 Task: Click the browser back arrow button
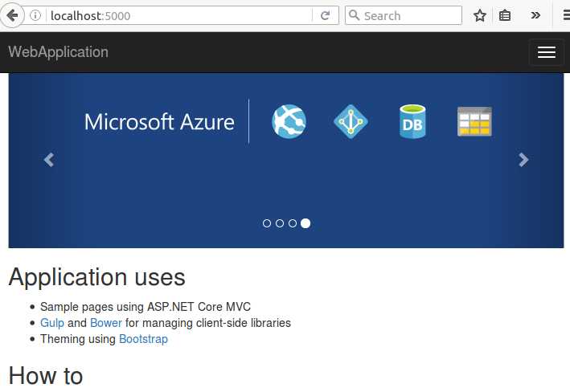pyautogui.click(x=12, y=15)
